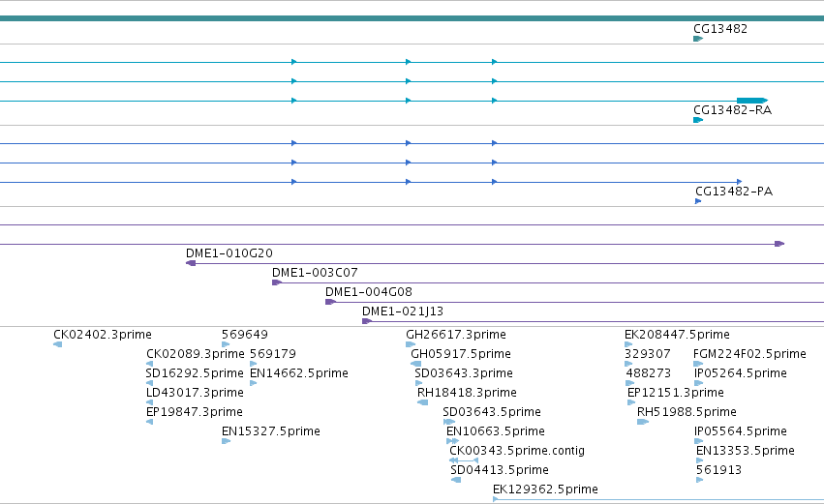Click the arrow glyph under EN15327.5prime

[x=226, y=441]
